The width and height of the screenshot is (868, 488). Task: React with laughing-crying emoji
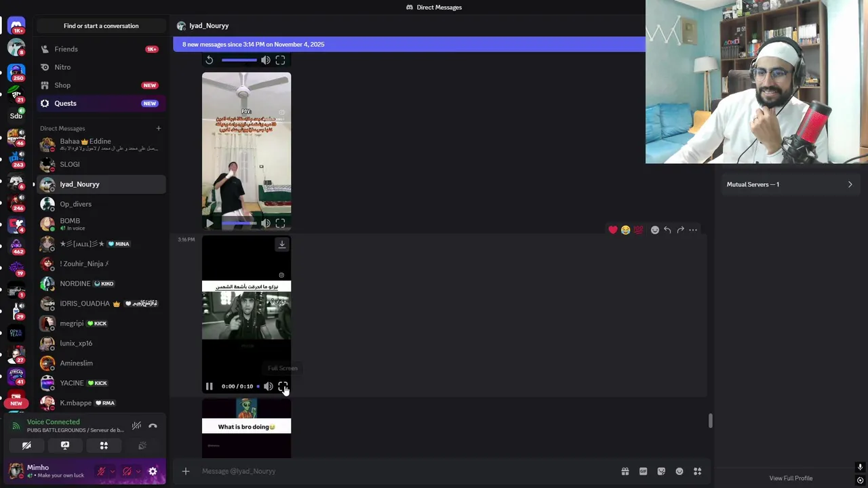coord(625,230)
